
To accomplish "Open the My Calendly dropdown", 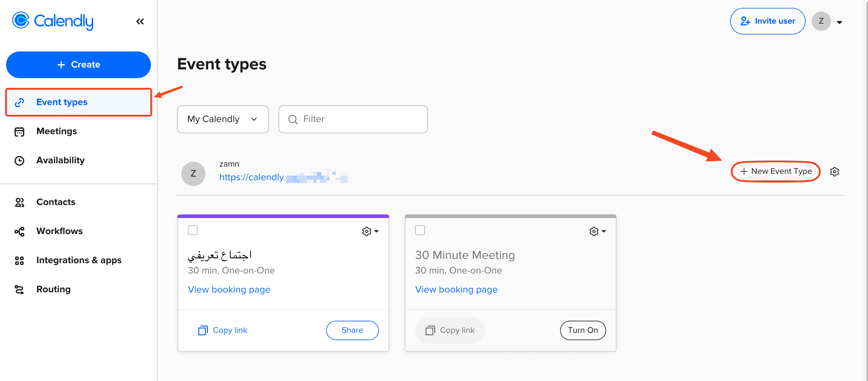I will 223,119.
